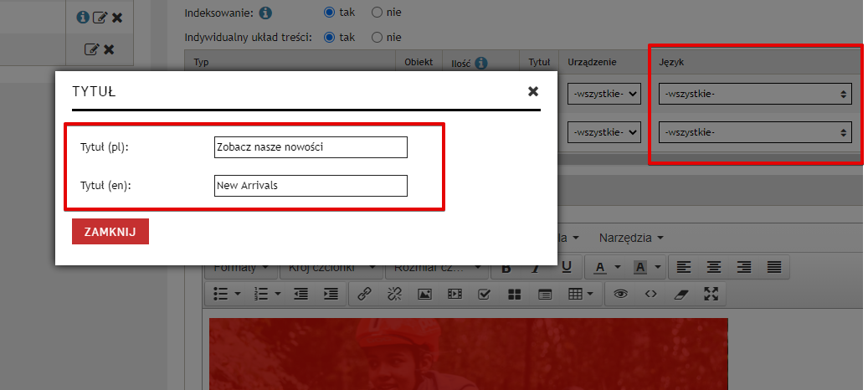Open the source code view icon

click(x=650, y=294)
